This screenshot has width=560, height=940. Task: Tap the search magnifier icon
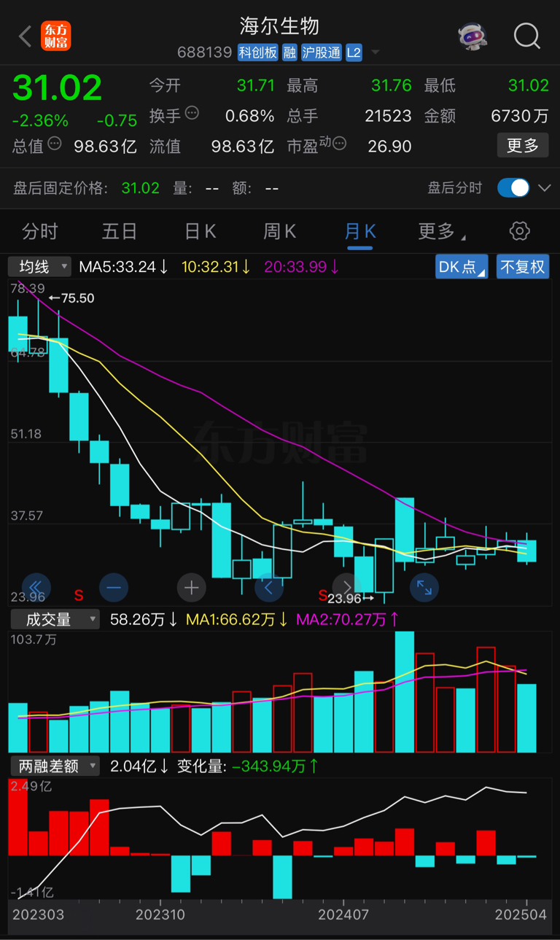click(526, 36)
